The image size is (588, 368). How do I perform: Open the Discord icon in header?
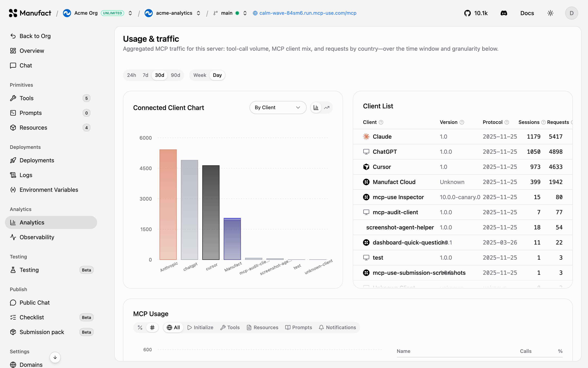tap(504, 13)
